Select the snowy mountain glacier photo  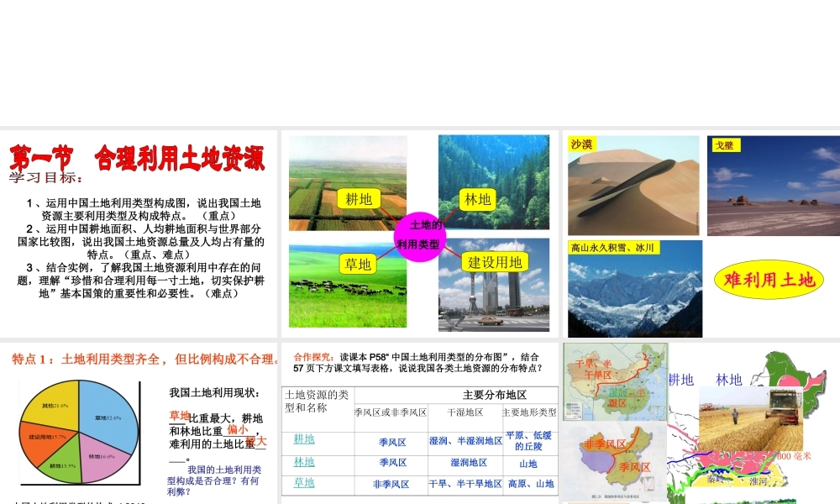635,289
